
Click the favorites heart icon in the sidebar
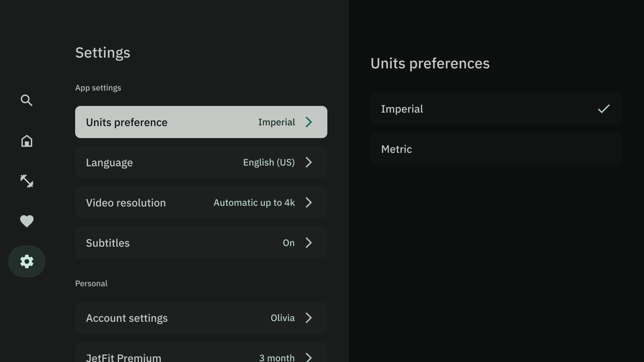tap(26, 221)
